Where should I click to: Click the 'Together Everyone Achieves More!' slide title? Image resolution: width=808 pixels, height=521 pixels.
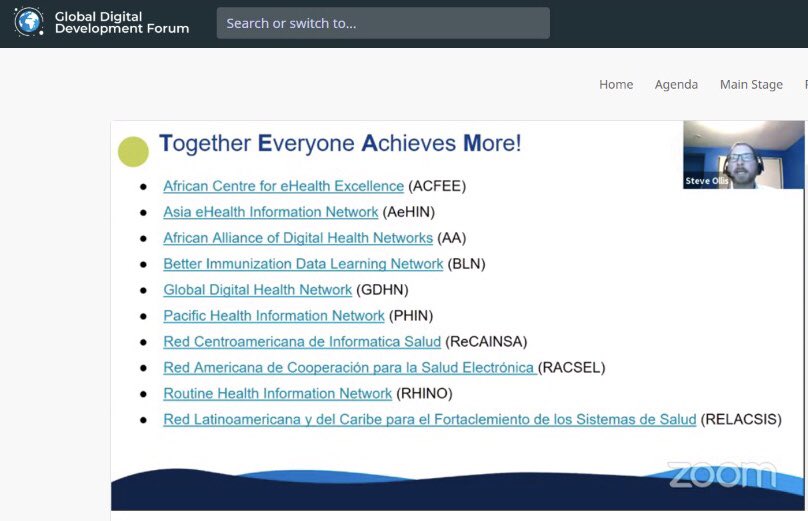coord(340,143)
